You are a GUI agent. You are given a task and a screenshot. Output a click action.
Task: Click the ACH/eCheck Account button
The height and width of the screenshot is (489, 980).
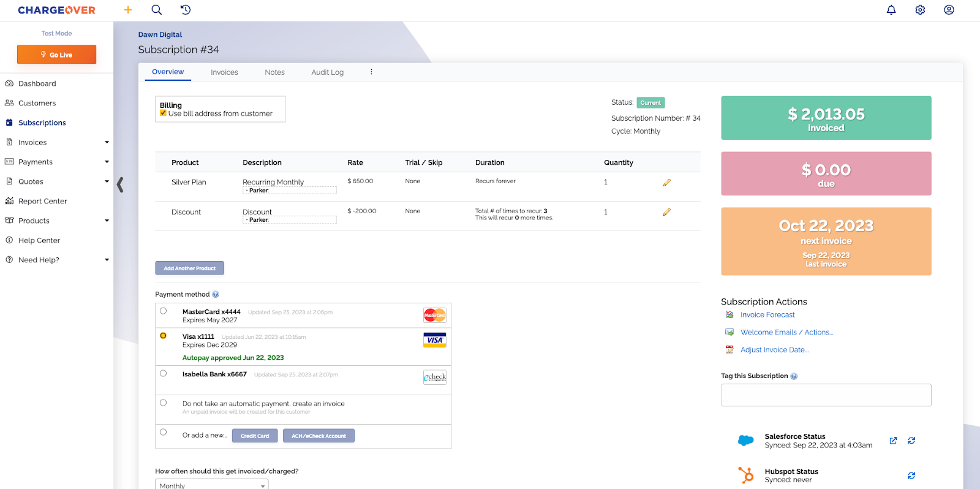318,436
